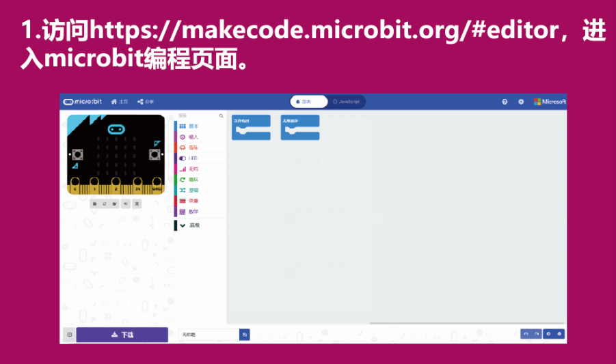Expand the Advanced (高级) category
The image size is (616, 364).
200,225
